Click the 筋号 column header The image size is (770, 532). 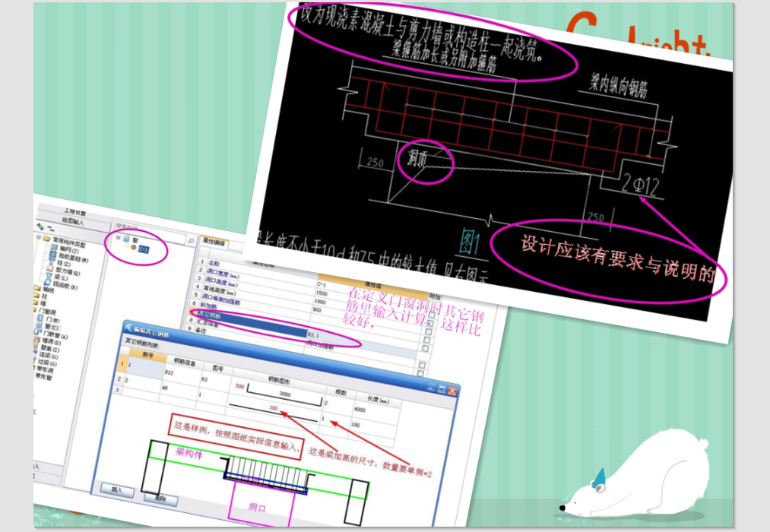click(x=147, y=355)
